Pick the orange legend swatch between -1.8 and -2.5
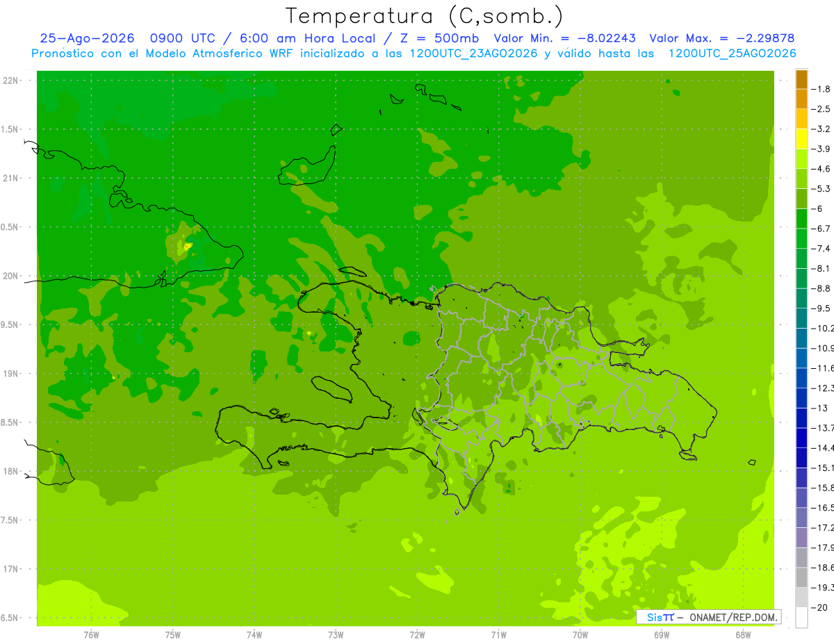The height and width of the screenshot is (644, 834). click(801, 99)
